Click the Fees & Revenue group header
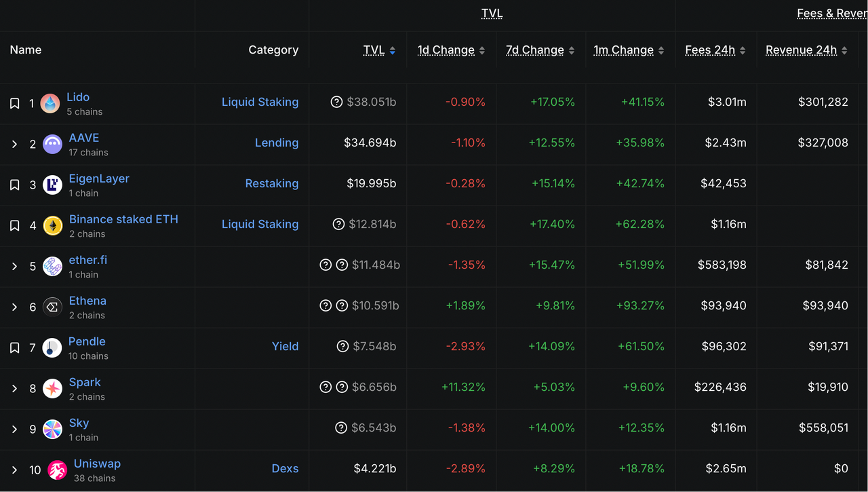The width and height of the screenshot is (868, 492). coord(832,14)
